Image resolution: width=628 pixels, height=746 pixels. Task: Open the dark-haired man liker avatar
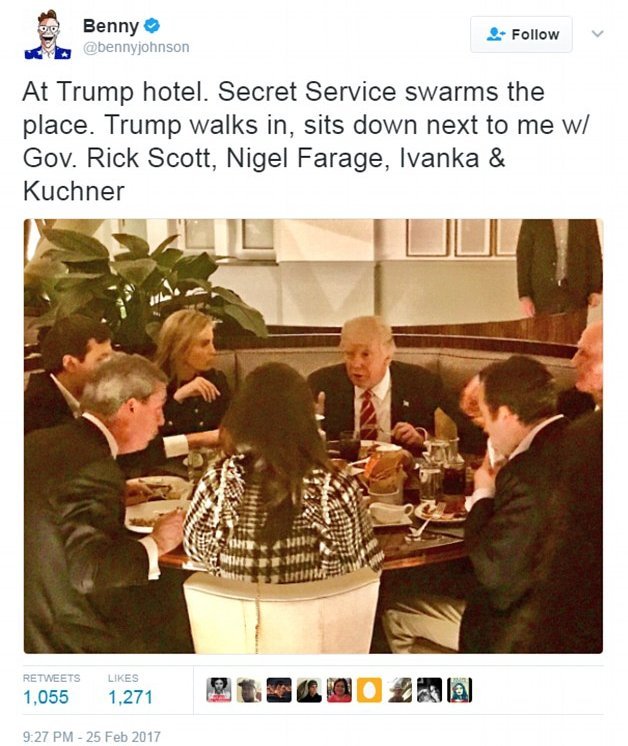(309, 690)
